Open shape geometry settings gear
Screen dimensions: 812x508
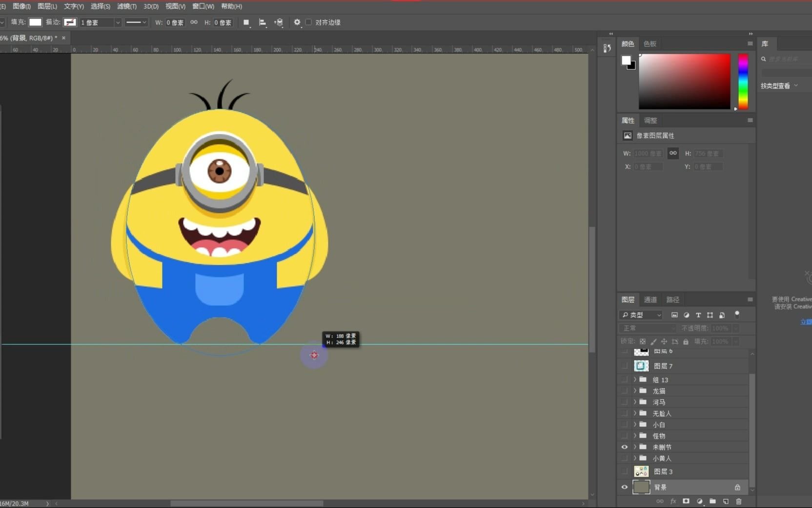point(297,22)
